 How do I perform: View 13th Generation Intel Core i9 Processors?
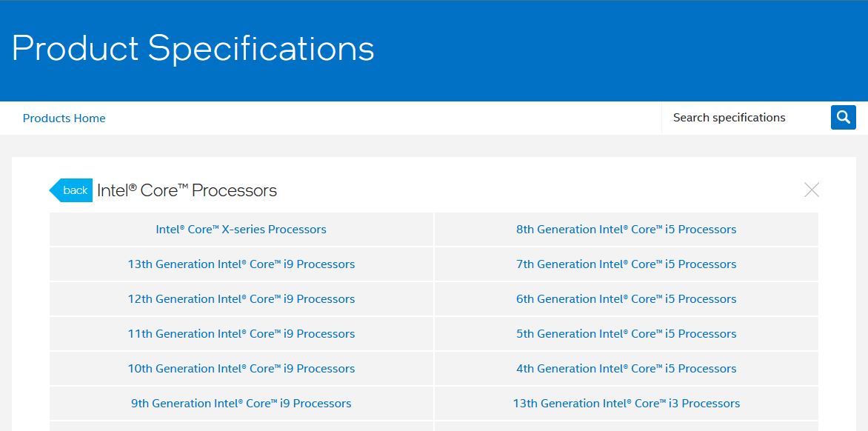tap(241, 264)
